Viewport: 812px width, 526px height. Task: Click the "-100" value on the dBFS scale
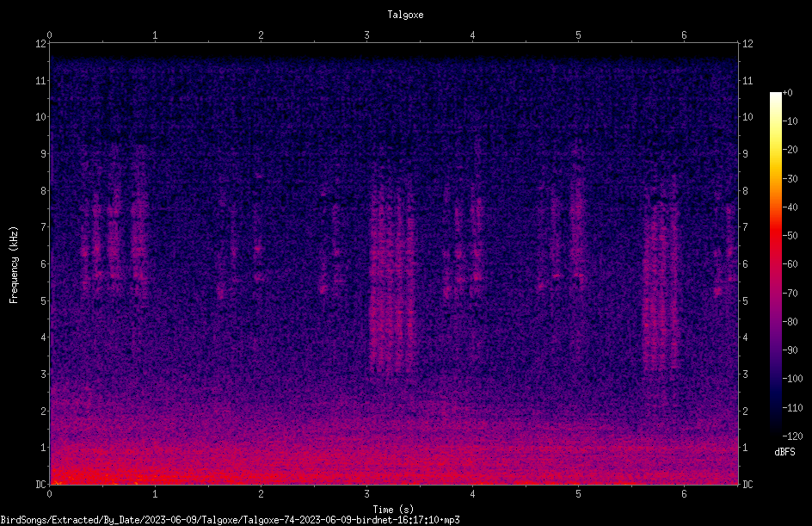792,379
